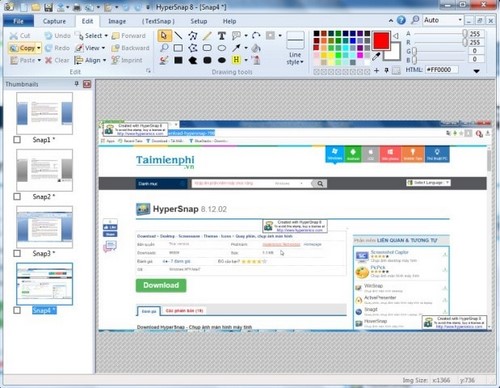
Task: Switch to the Capture tab
Action: 54,21
